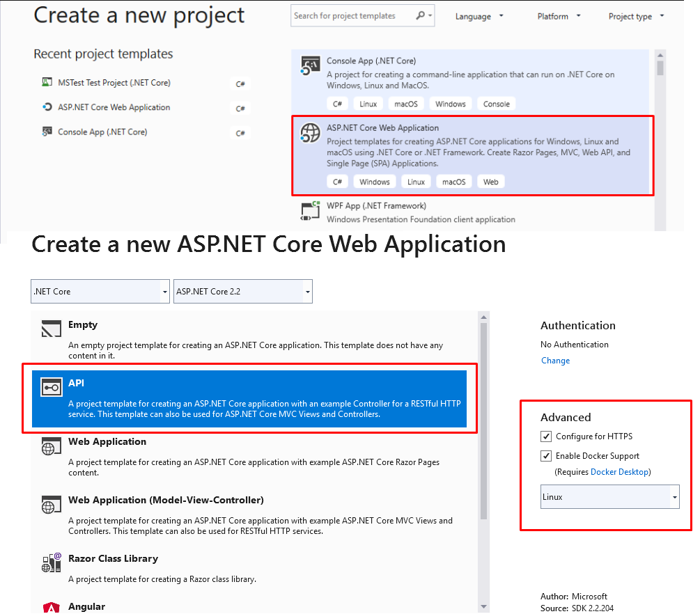Type in Search for project templates field
Viewport: 700px width, 614px height.
click(353, 16)
